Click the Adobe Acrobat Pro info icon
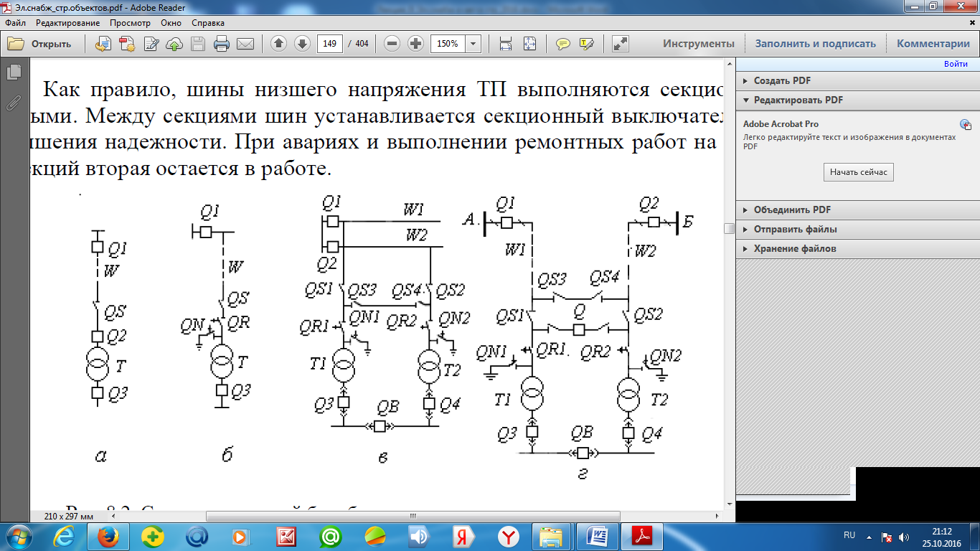 (966, 124)
